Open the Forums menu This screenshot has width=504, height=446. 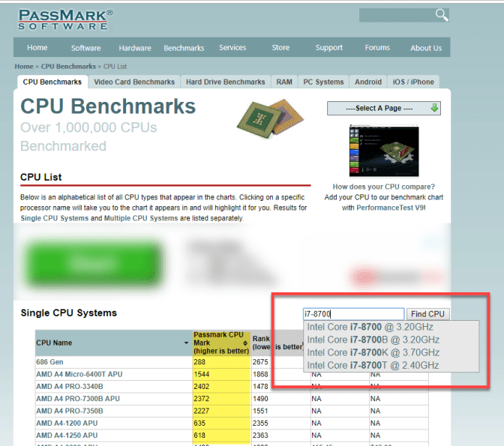click(x=377, y=47)
